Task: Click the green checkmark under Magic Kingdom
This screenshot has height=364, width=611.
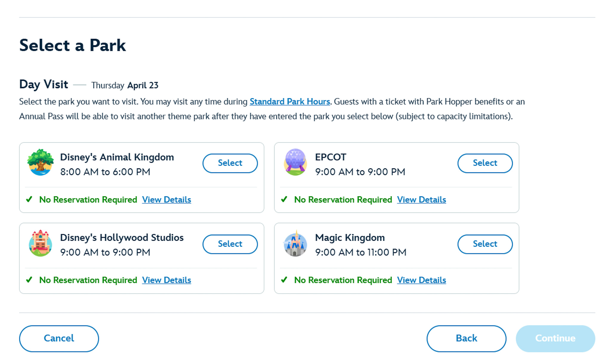Action: coord(284,280)
